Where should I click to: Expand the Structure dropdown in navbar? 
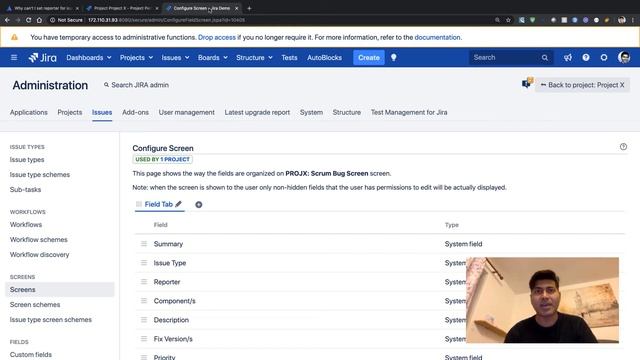point(254,58)
